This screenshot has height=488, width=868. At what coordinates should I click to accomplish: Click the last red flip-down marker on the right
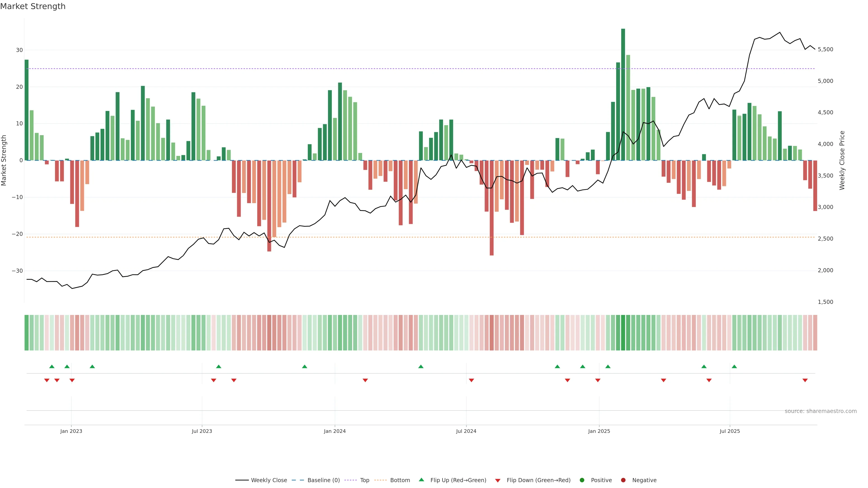pos(805,380)
